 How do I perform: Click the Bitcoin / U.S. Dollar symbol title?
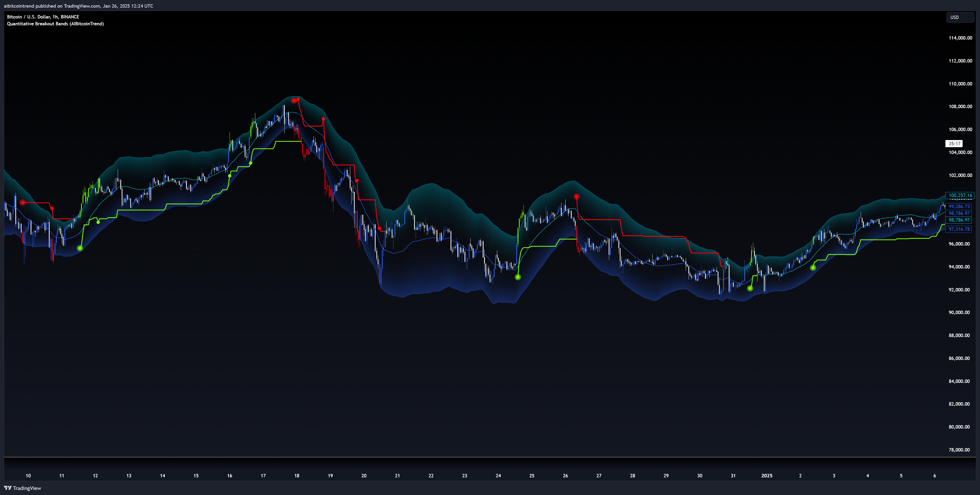pos(43,17)
